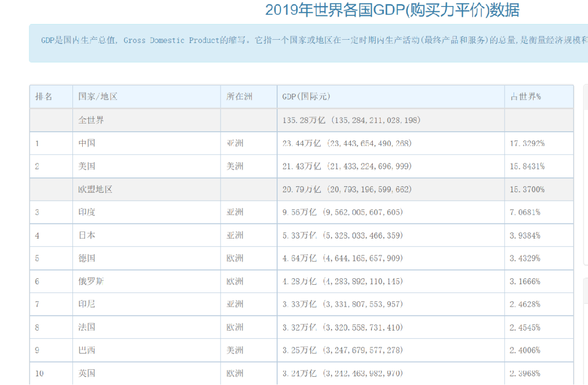The height and width of the screenshot is (385, 588).
Task: Click rank number 10 cell
Action: point(51,374)
